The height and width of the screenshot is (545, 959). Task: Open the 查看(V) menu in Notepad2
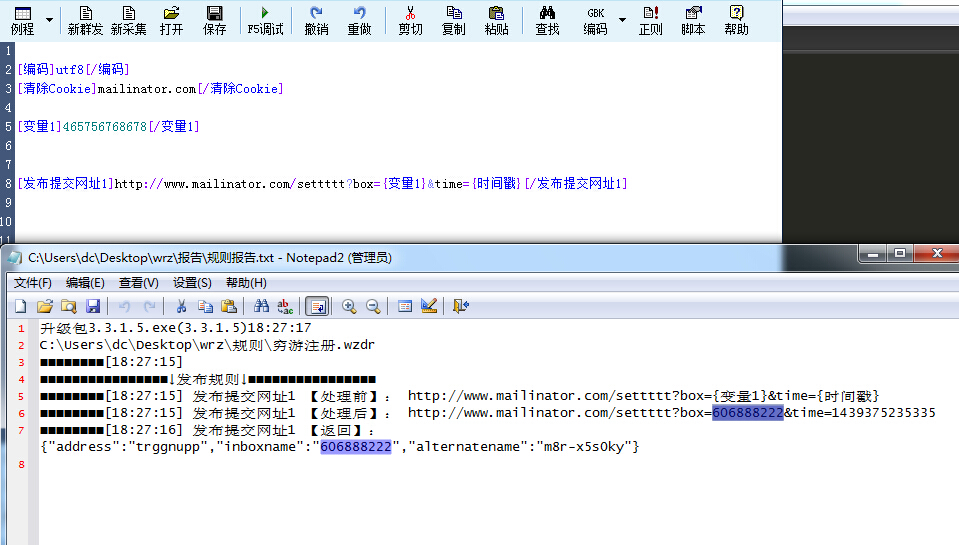click(139, 283)
